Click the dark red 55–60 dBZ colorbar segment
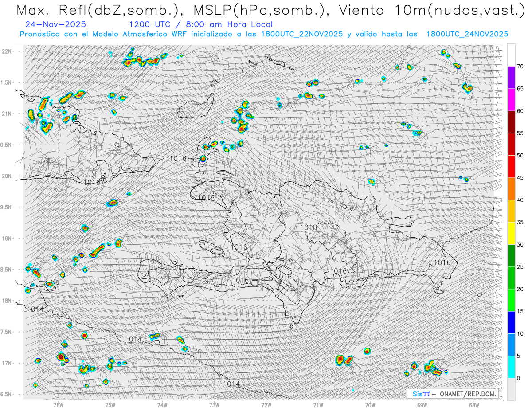Screen dimensions: 532x411 pyautogui.click(x=511, y=122)
